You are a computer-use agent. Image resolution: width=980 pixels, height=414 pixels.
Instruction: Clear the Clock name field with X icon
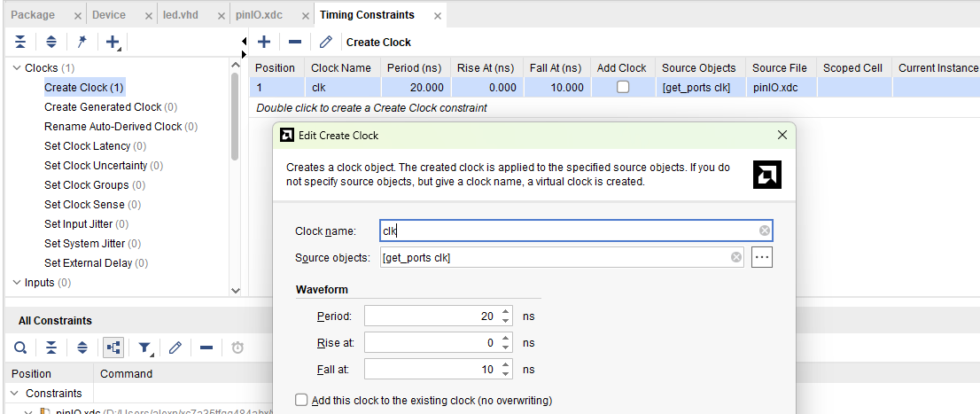tap(764, 231)
